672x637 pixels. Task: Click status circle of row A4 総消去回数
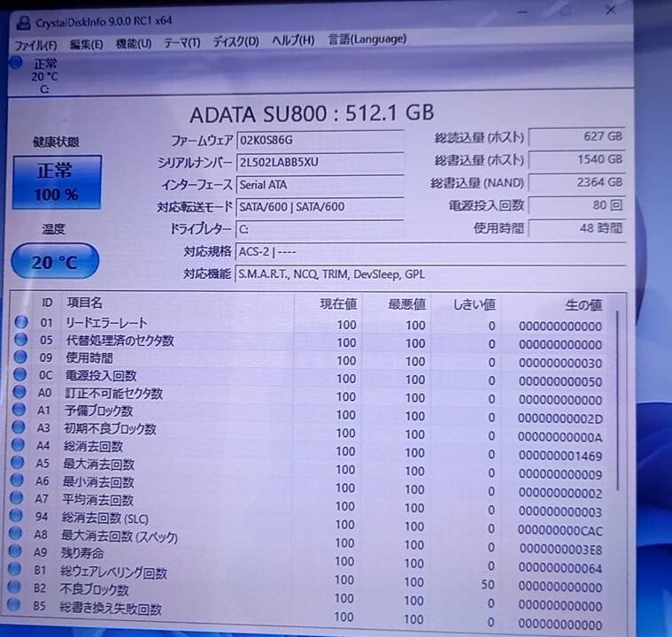(18, 444)
